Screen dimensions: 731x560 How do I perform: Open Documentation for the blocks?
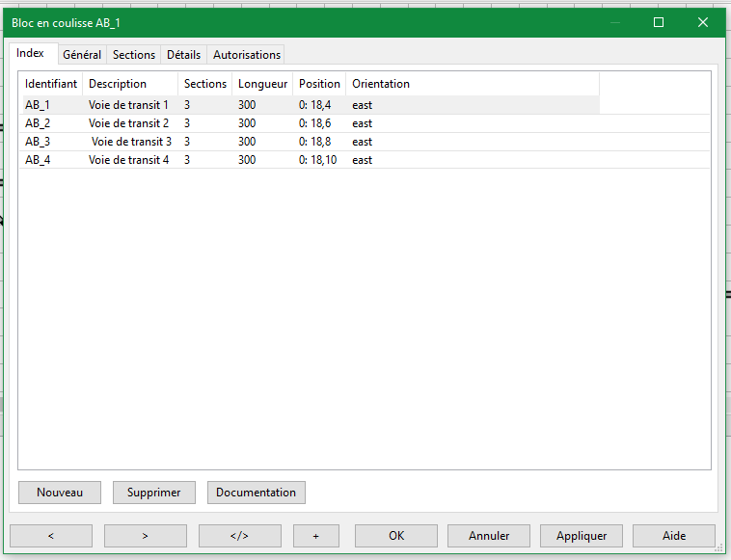256,493
